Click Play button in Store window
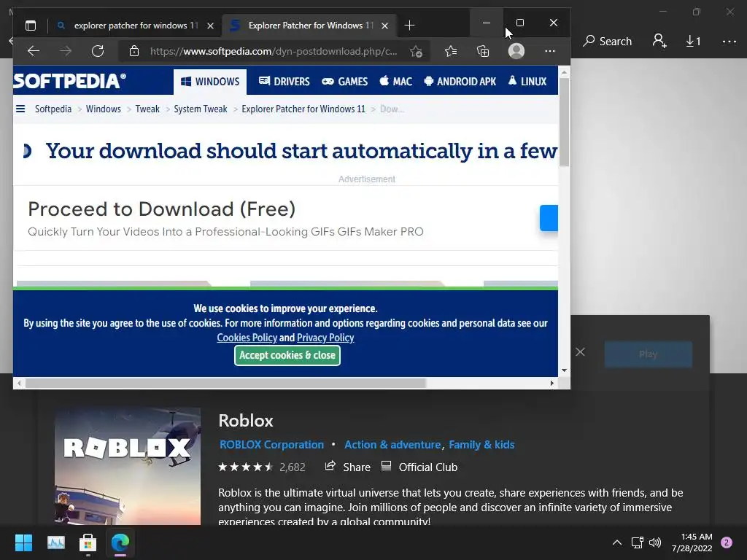747x560 pixels. click(648, 354)
